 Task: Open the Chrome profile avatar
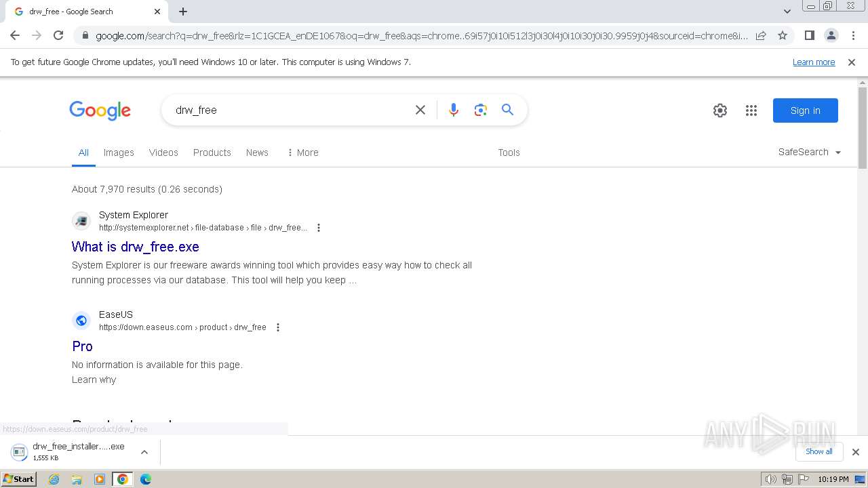click(x=831, y=35)
